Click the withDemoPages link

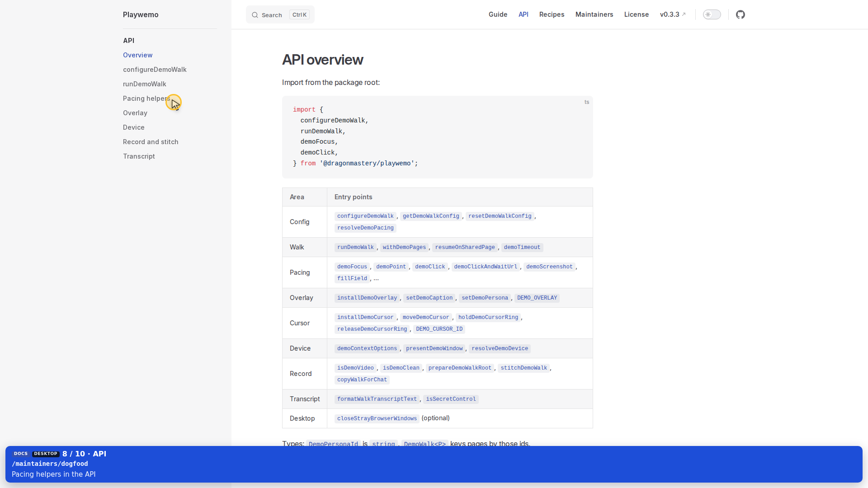click(404, 247)
